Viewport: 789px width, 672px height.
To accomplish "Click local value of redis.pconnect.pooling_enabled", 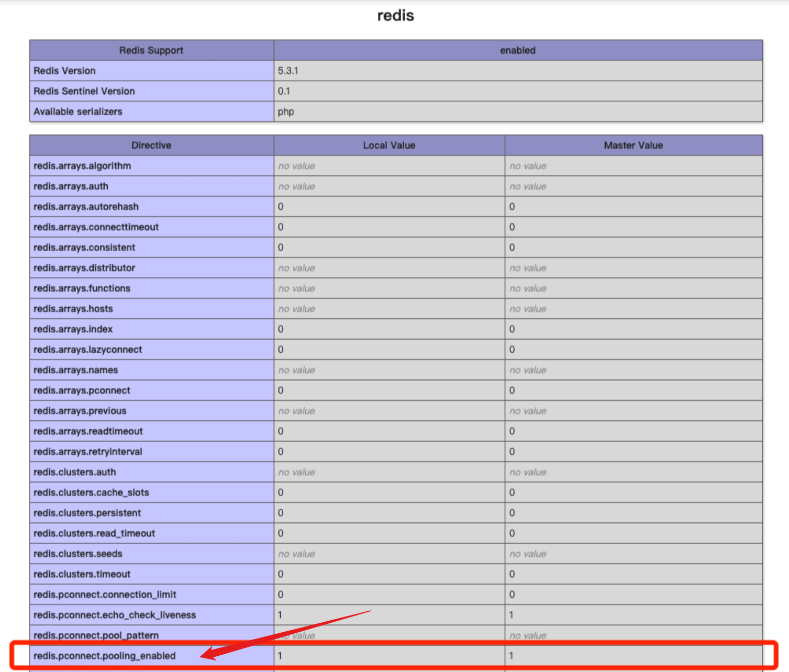I will click(280, 656).
